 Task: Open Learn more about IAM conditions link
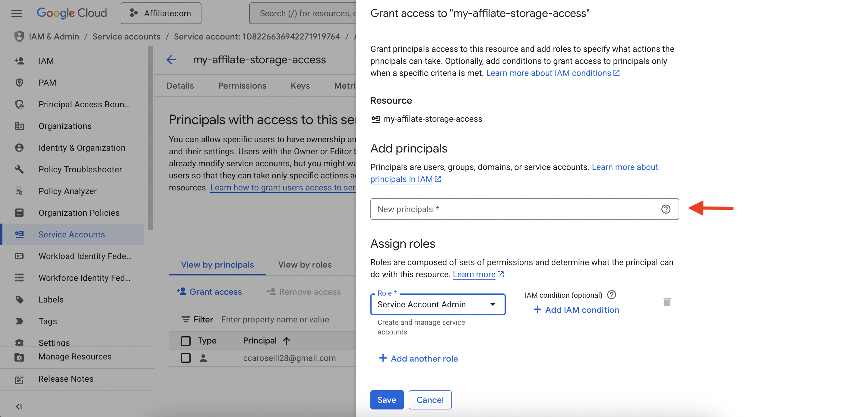tap(553, 73)
